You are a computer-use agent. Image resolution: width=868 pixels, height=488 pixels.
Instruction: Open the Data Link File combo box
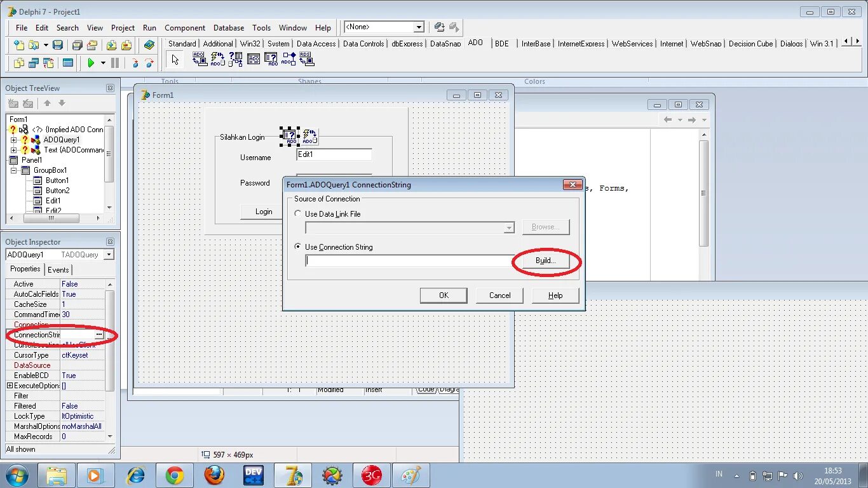coord(410,227)
